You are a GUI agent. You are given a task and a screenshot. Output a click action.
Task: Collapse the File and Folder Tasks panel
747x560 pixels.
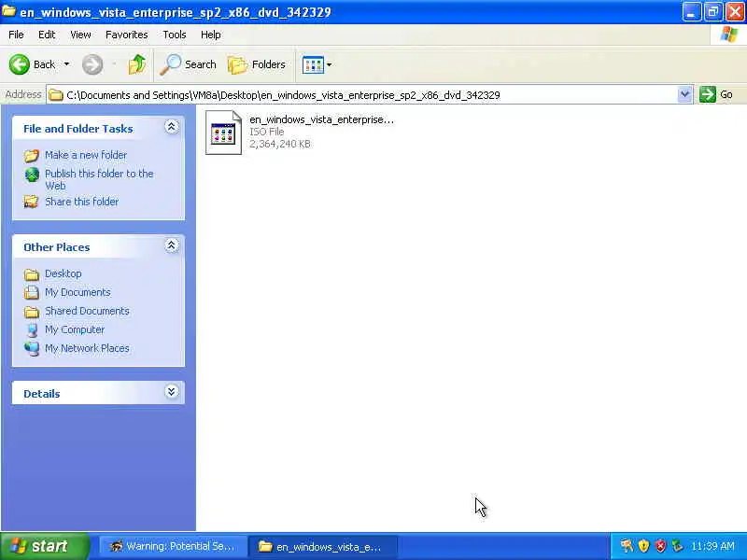click(x=172, y=127)
